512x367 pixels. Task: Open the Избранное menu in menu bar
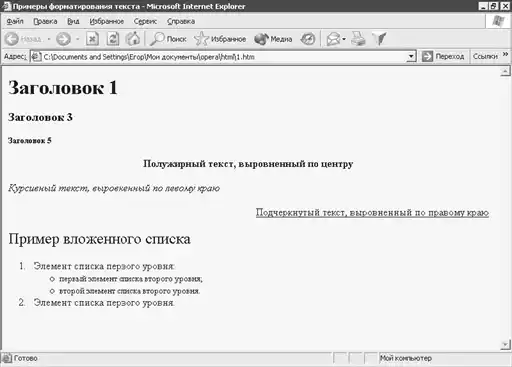107,21
